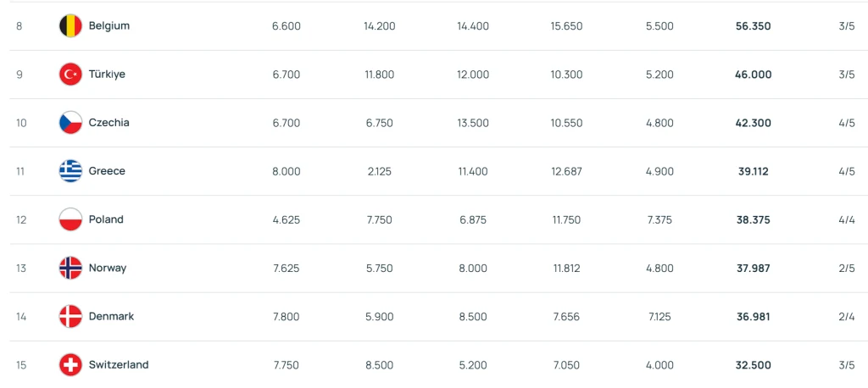The width and height of the screenshot is (868, 388).
Task: Click the Switzerland flag icon
Action: [70, 365]
